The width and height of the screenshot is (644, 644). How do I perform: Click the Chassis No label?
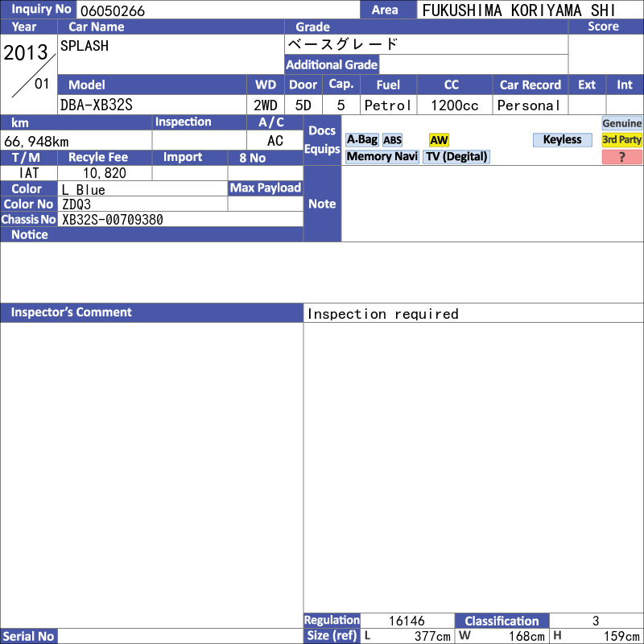(x=28, y=219)
